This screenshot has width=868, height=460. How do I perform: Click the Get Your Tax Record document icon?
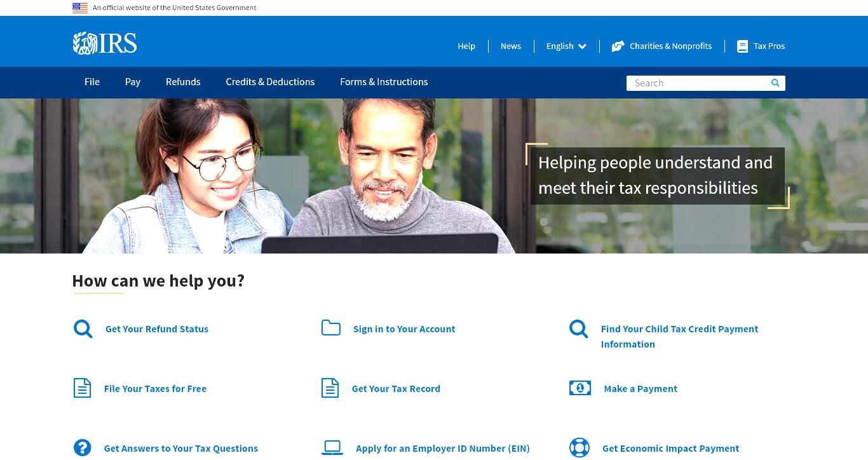click(x=330, y=388)
